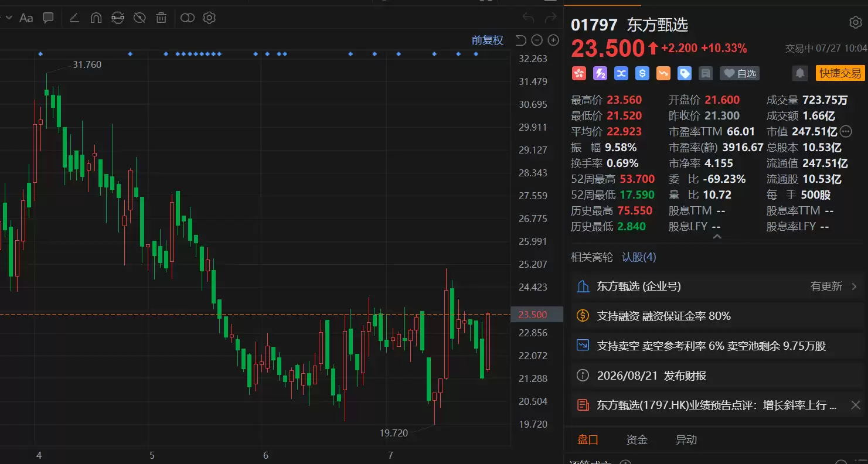868x464 pixels.
Task: Collapse the quote details with the up chevron
Action: (716, 237)
